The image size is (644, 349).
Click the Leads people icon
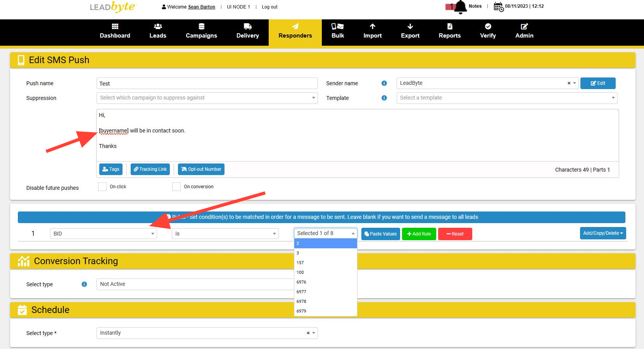(x=158, y=26)
